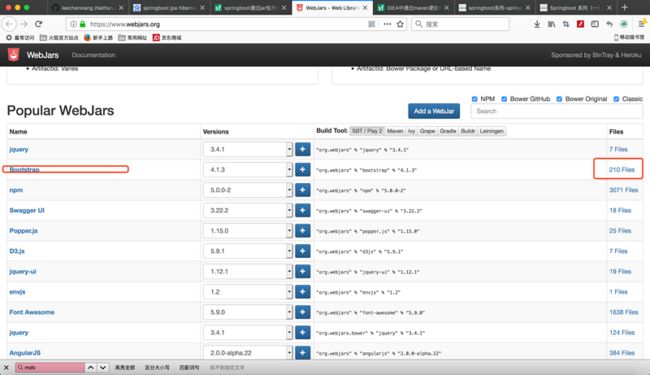Screen dimensions: 650x375
Task: Jump to previous find match arrow
Action: coord(90,367)
